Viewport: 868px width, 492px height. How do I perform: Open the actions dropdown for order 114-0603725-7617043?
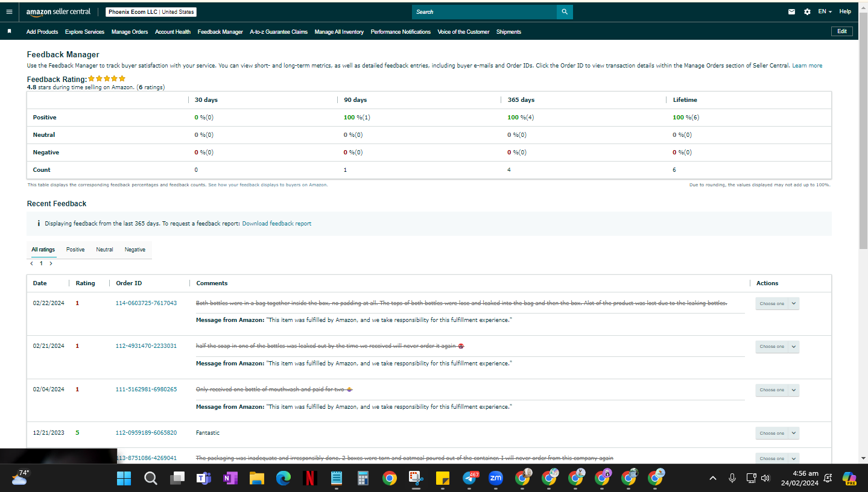click(x=778, y=303)
